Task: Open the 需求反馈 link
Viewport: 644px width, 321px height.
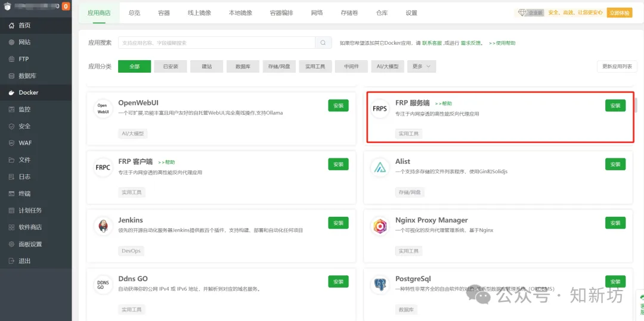Action: (470, 43)
